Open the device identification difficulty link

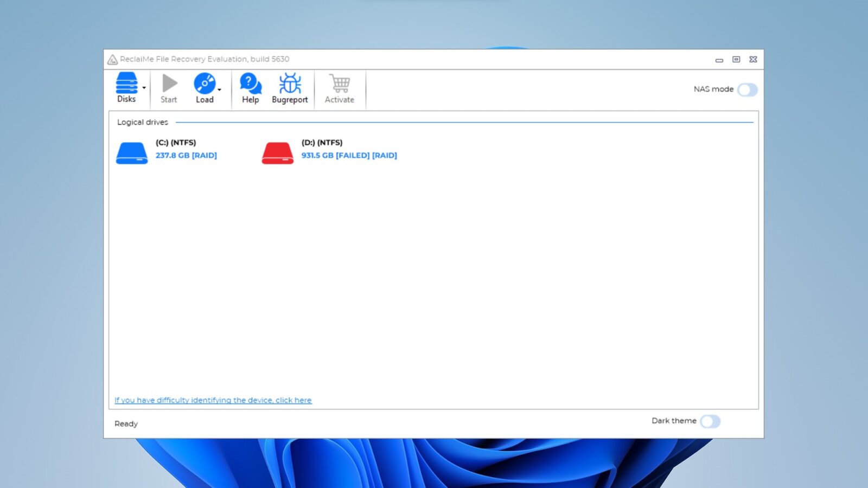(x=212, y=400)
